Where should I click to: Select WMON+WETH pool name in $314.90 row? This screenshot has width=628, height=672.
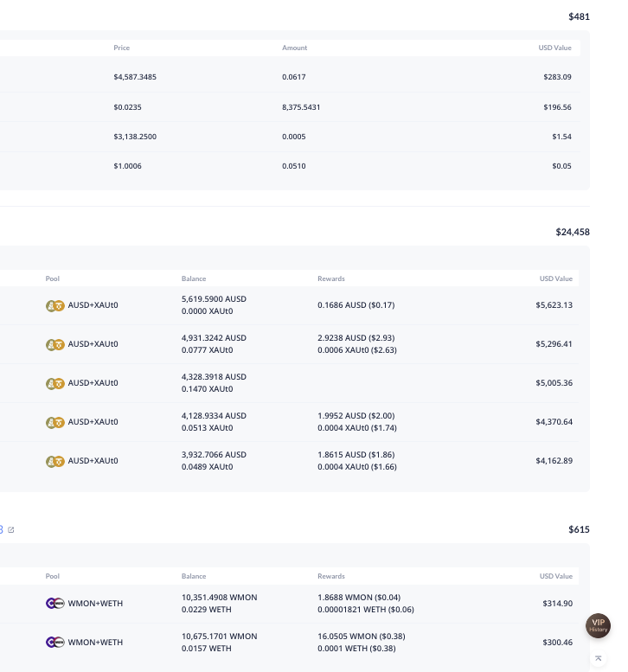tap(95, 604)
